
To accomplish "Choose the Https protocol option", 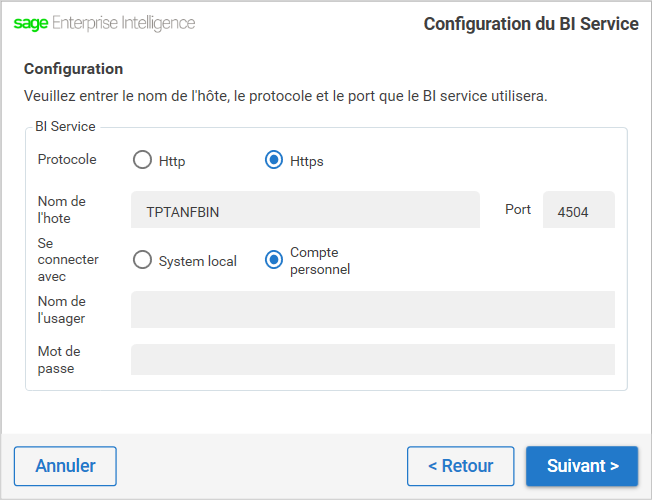I will tap(274, 160).
